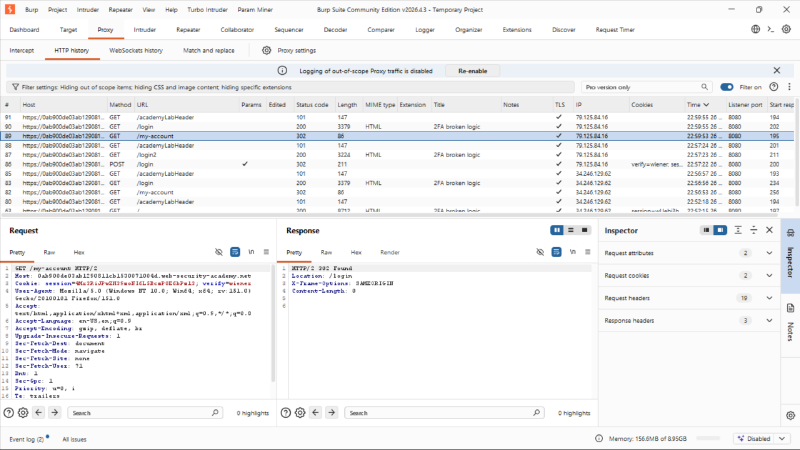Toggle the Disabled AI status indicator
This screenshot has width=800, height=450.
pos(754,439)
